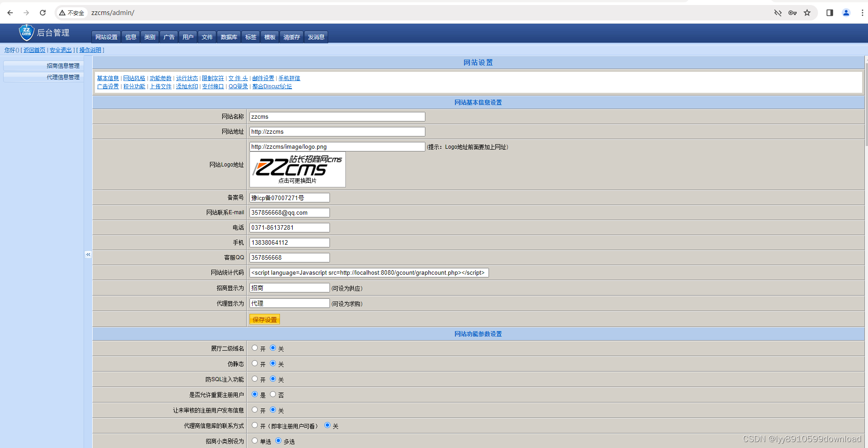Viewport: 868px width, 448px height.
Task: Click the page vertical scrollbar
Action: click(x=866, y=105)
